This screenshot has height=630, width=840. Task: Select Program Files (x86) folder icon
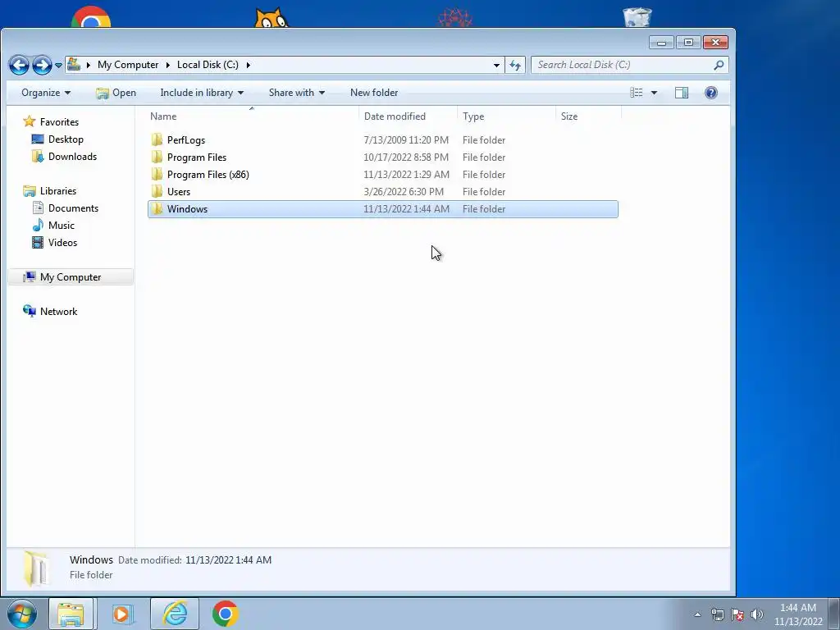(x=157, y=174)
